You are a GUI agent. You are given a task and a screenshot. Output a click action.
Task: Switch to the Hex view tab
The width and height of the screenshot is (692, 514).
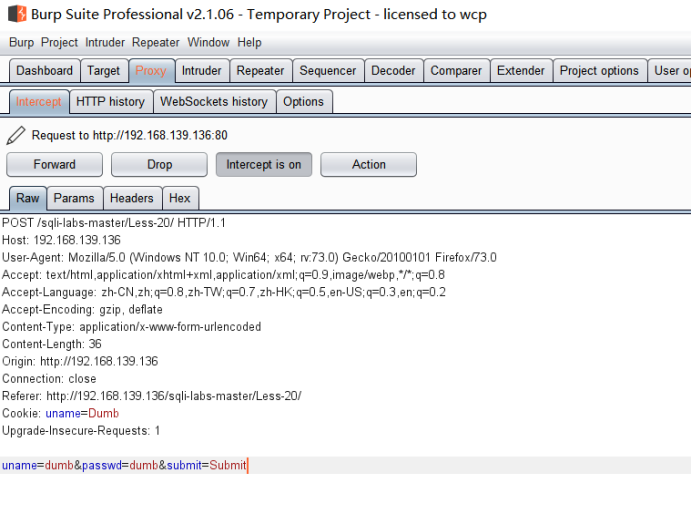click(180, 198)
